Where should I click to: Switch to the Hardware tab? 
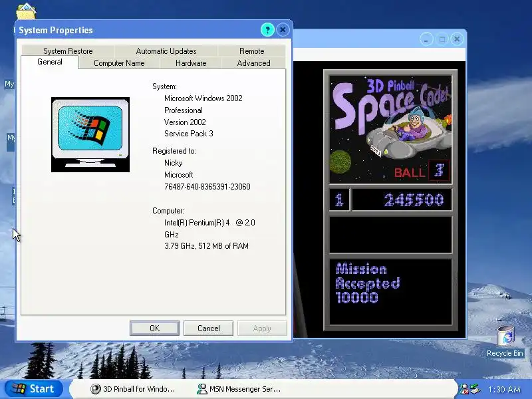click(191, 63)
